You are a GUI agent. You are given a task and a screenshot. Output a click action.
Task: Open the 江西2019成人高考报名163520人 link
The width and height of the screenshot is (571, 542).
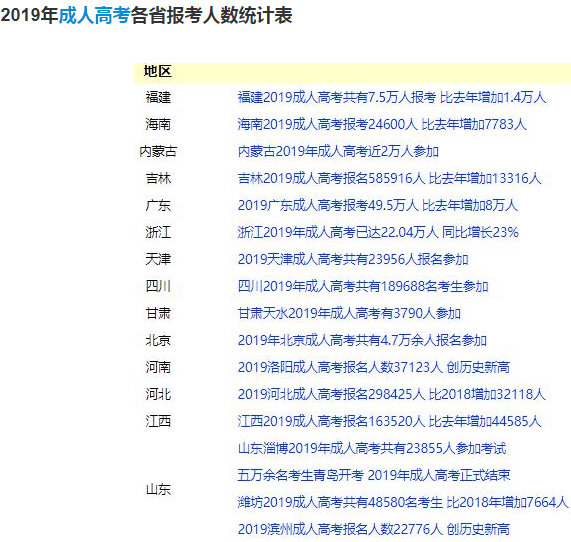point(389,421)
